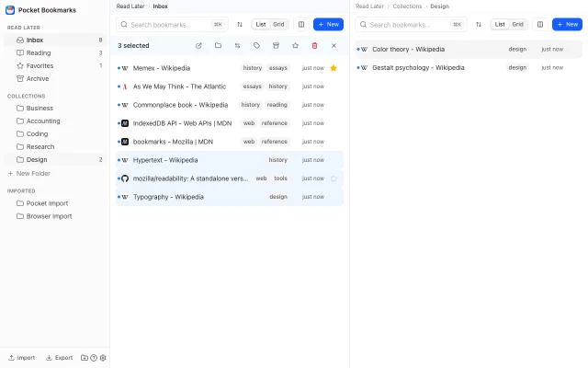Click New Folder in the sidebar
This screenshot has width=588, height=368.
pos(29,174)
